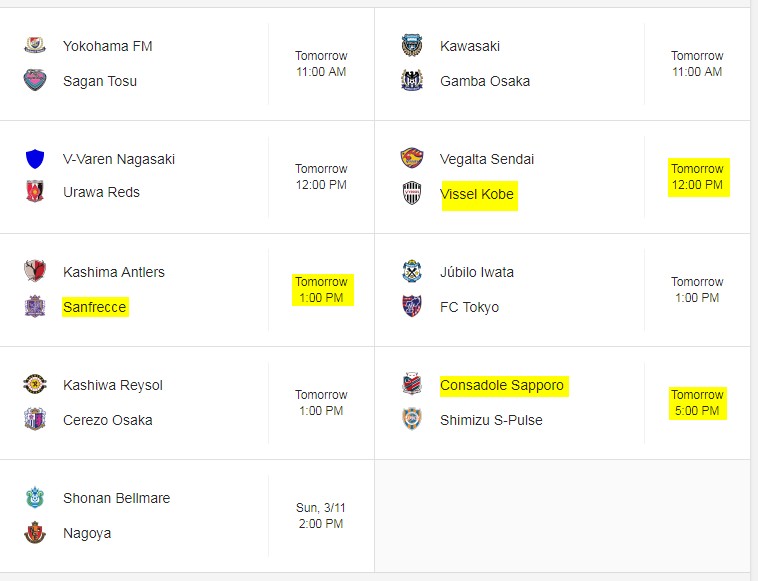
Task: Open the highlighted Sanfrecce team name
Action: point(95,307)
